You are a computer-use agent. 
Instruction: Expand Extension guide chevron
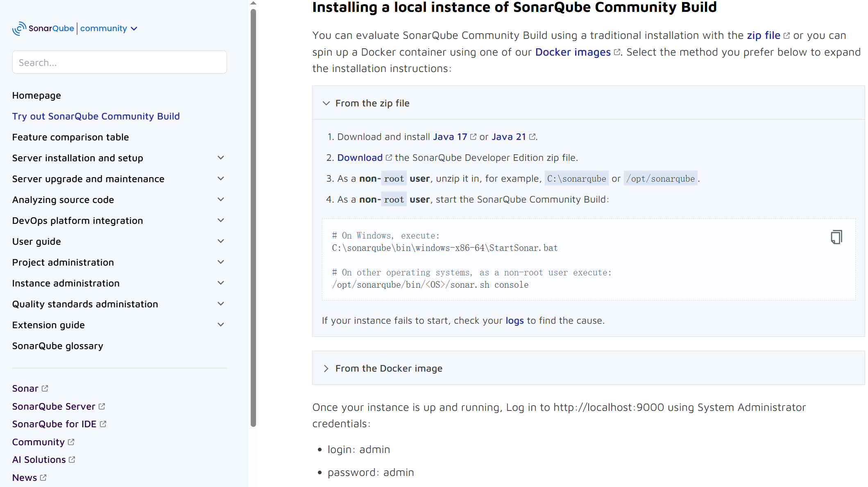[221, 325]
